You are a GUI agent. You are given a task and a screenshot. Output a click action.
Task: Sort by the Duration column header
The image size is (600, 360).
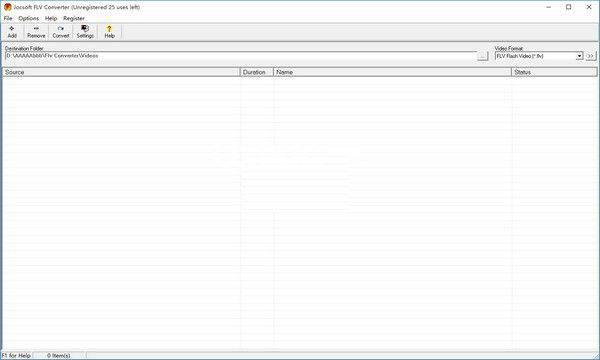click(256, 72)
